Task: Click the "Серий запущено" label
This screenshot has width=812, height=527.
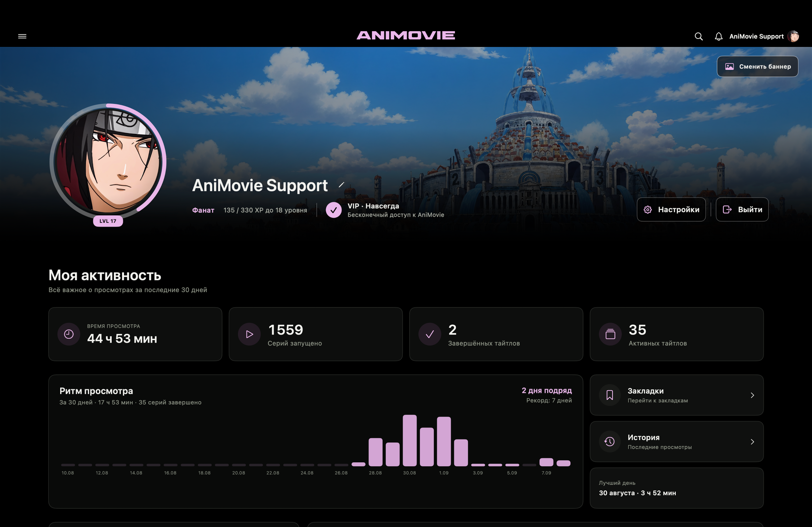Action: click(x=295, y=343)
